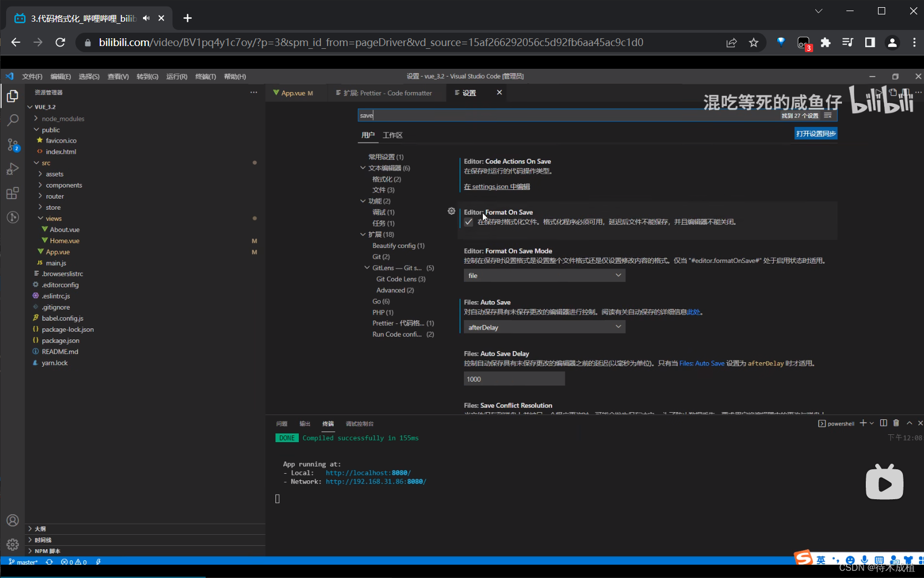The width and height of the screenshot is (924, 578).
Task: Click the sync changes icon in status bar
Action: point(49,562)
